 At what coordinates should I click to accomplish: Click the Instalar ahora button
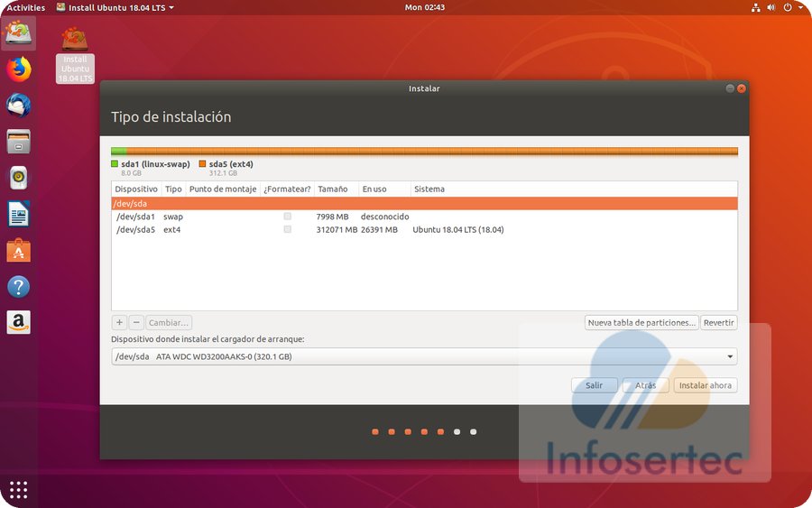705,385
